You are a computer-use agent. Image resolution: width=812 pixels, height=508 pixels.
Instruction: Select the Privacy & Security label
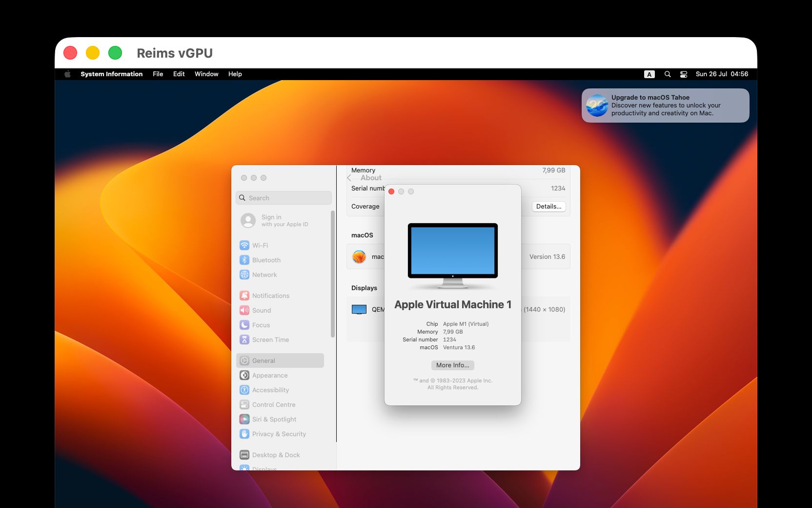click(x=279, y=434)
